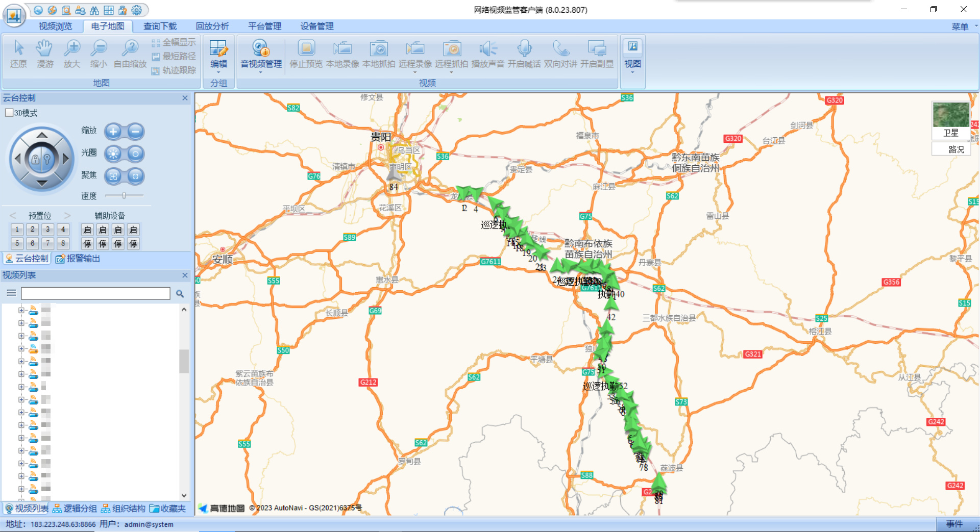Select preset position 5 button

pos(17,243)
